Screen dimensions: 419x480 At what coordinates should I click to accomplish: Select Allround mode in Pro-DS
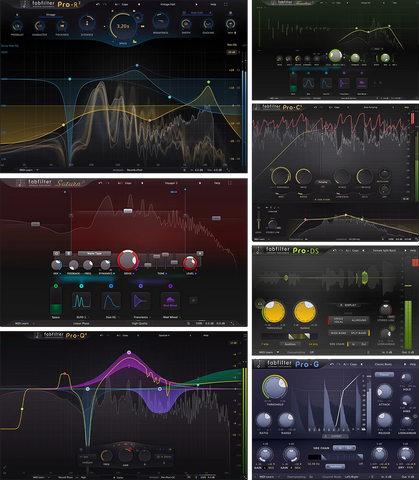pos(359,320)
